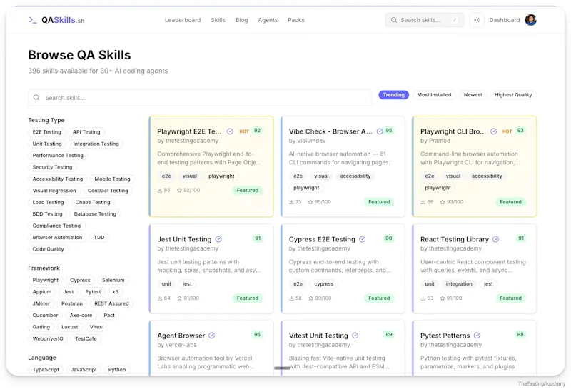Sort skills by Newest
The image size is (571, 392).
473,95
